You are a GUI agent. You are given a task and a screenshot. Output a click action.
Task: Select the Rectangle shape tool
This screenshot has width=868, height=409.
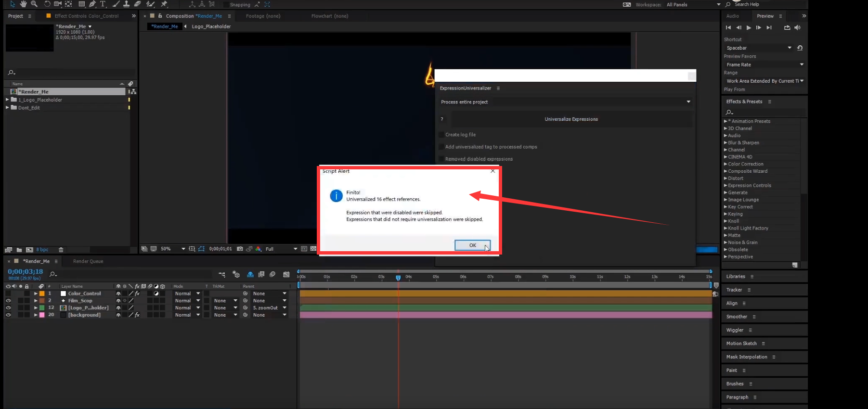[x=81, y=4]
